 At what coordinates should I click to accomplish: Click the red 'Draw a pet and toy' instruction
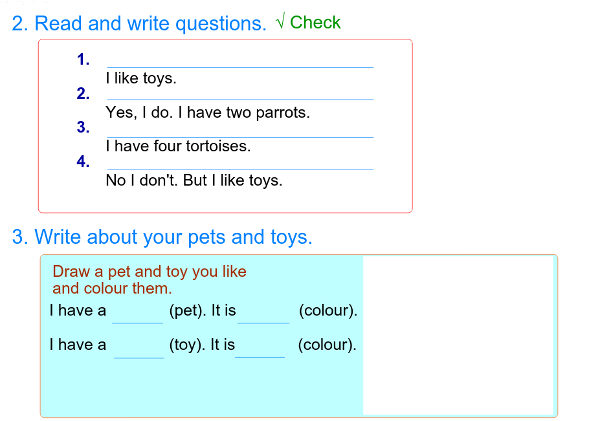click(x=149, y=280)
